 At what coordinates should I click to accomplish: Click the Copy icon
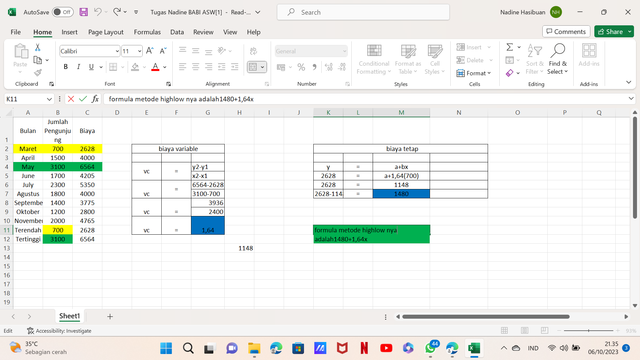(38, 60)
